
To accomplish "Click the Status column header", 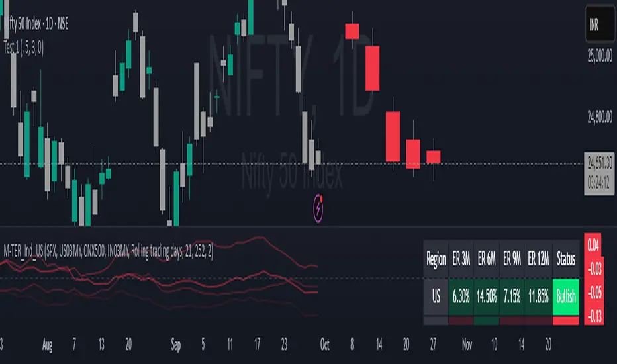I will pos(566,259).
